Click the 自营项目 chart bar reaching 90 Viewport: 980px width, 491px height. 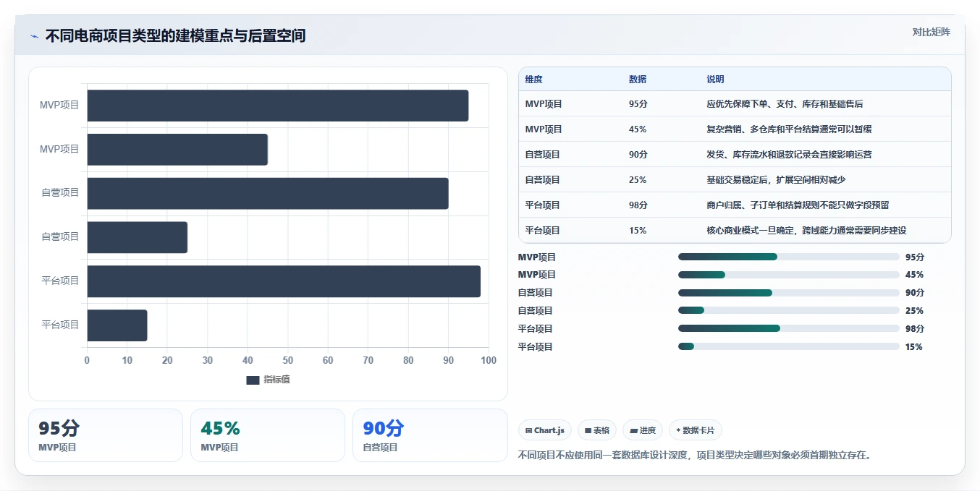268,193
